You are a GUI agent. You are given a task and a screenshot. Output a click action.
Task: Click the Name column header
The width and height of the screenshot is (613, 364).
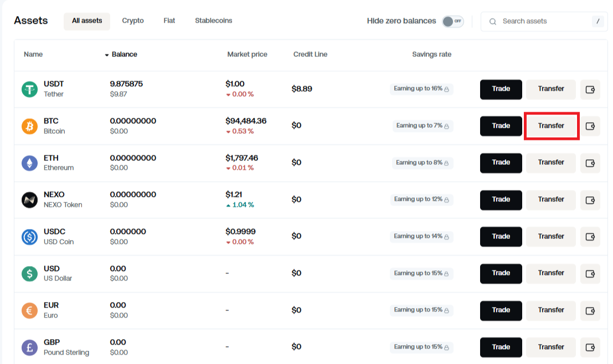pos(33,54)
